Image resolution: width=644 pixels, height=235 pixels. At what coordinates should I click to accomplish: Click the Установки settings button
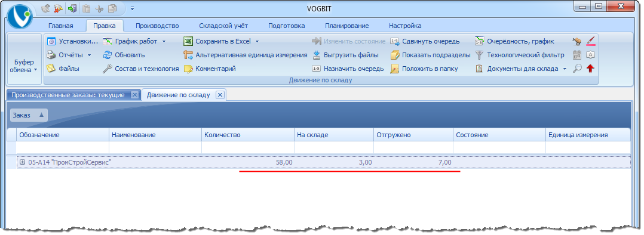[x=72, y=41]
